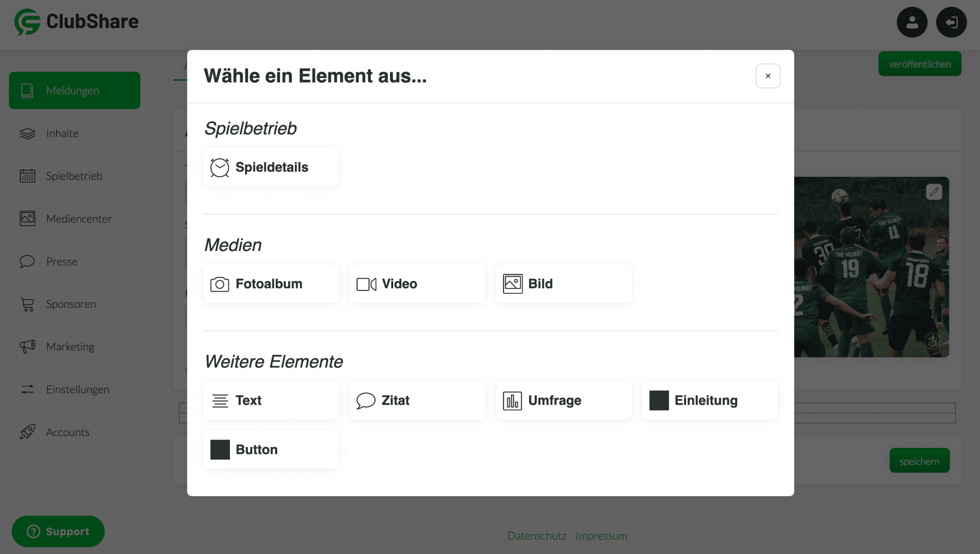
Task: Open the Datenschutz link
Action: 537,536
